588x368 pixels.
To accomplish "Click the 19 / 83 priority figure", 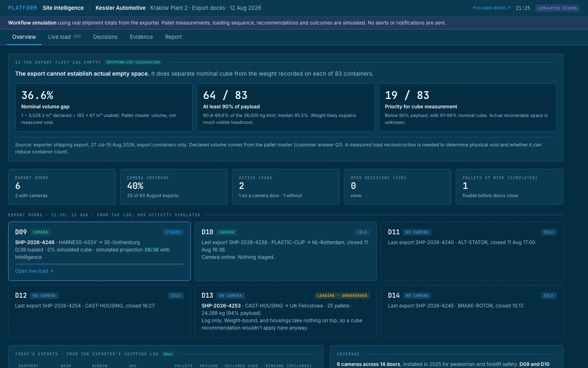I will (x=407, y=95).
